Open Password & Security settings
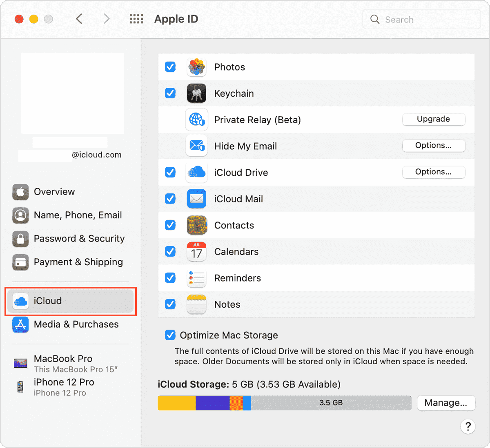 point(70,239)
